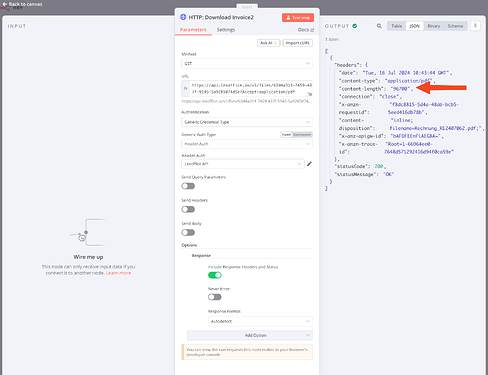The image size is (488, 375).
Task: Select Expression mode for Generic Auth Type
Action: (302, 135)
